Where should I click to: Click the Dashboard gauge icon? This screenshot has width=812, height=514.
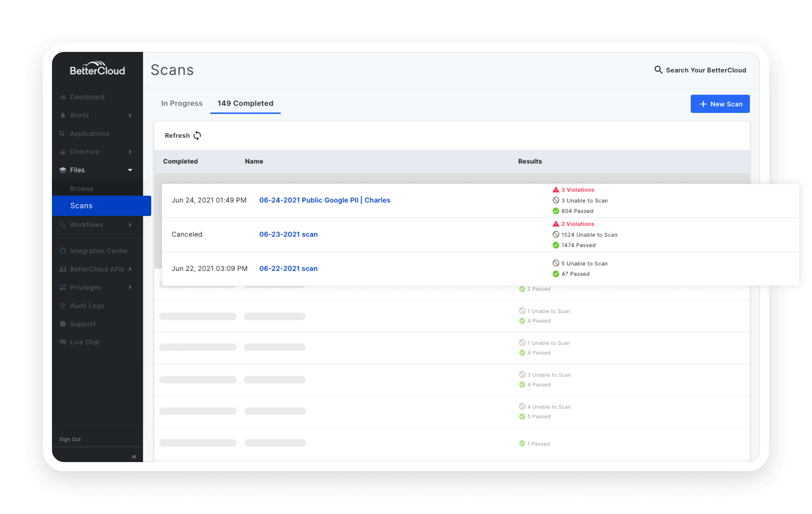pos(63,97)
